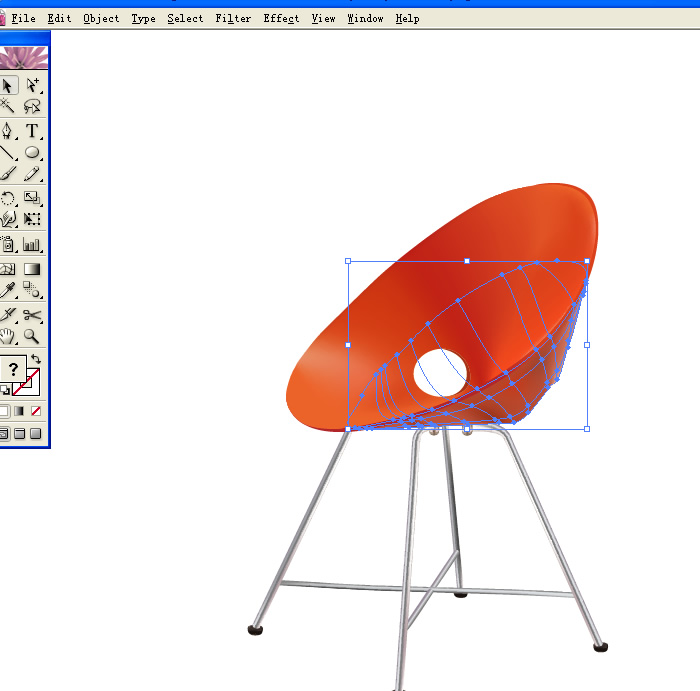The width and height of the screenshot is (700, 691).
Task: Click the bottom-left bounding box handle
Action: pos(348,429)
